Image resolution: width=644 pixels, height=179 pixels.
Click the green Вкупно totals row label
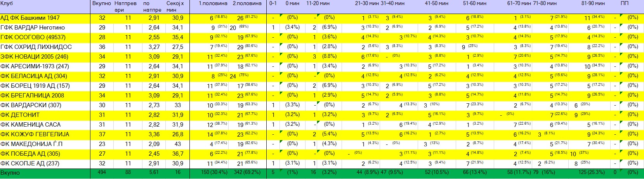[10, 173]
